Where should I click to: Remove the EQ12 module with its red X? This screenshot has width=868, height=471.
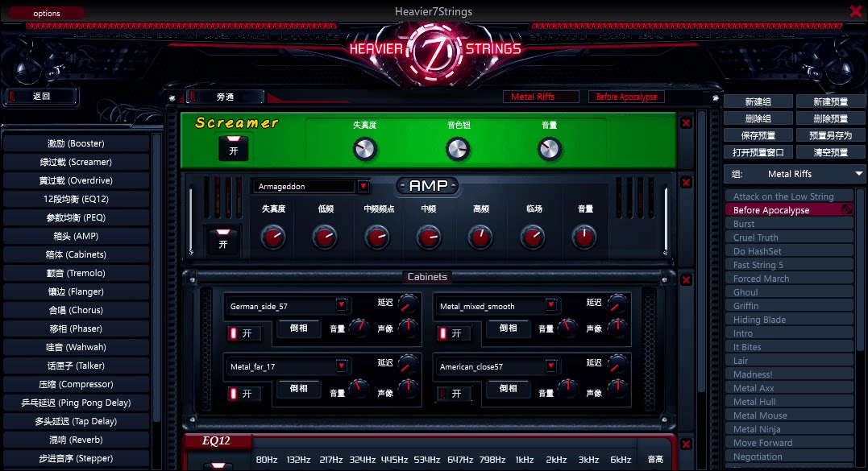686,444
